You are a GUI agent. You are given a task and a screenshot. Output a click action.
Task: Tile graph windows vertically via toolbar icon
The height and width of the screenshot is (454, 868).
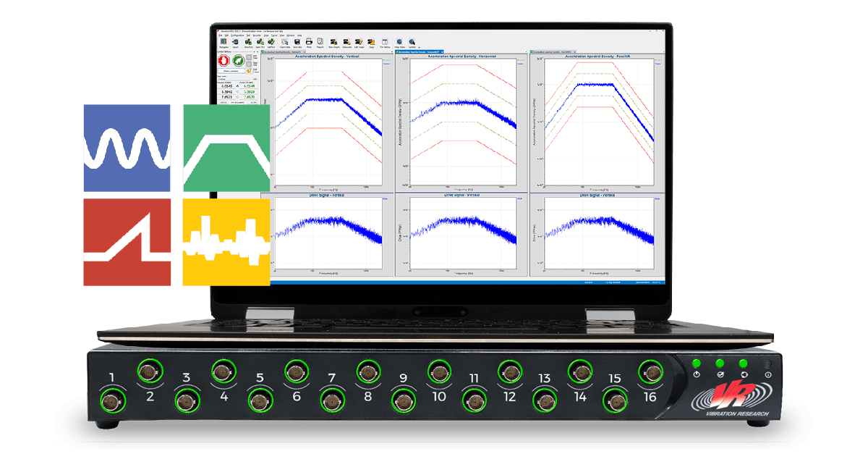click(385, 41)
